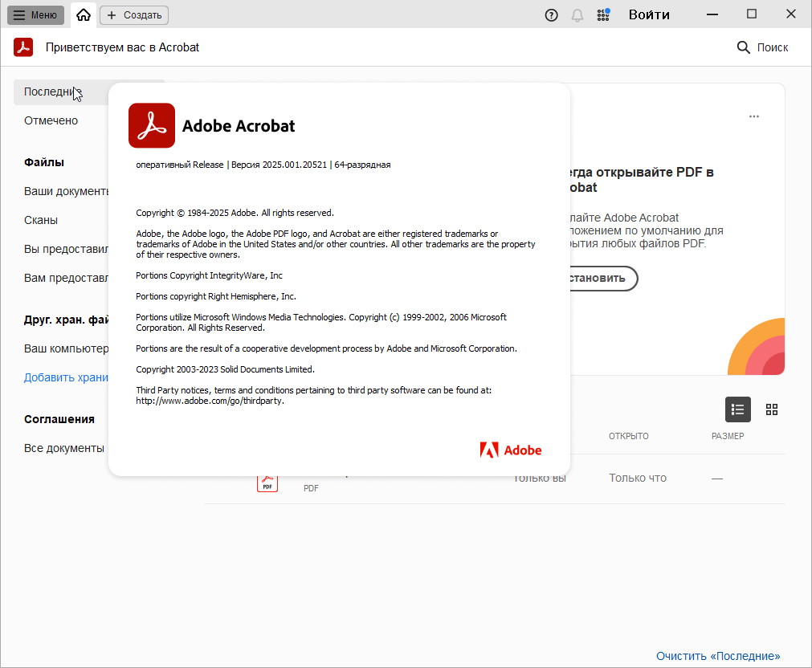Image resolution: width=812 pixels, height=668 pixels.
Task: Minimize the Acrobat window
Action: (x=712, y=14)
